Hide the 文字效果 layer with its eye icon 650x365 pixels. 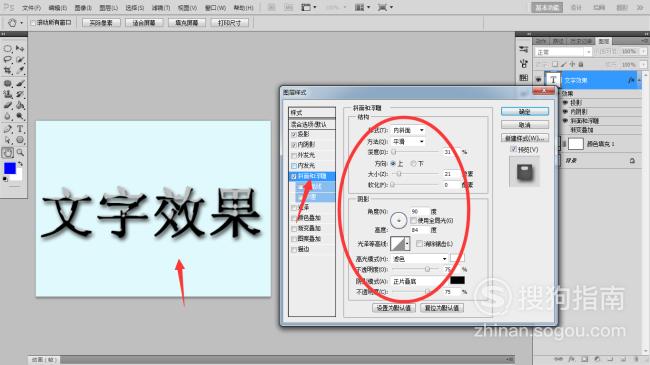[x=538, y=80]
